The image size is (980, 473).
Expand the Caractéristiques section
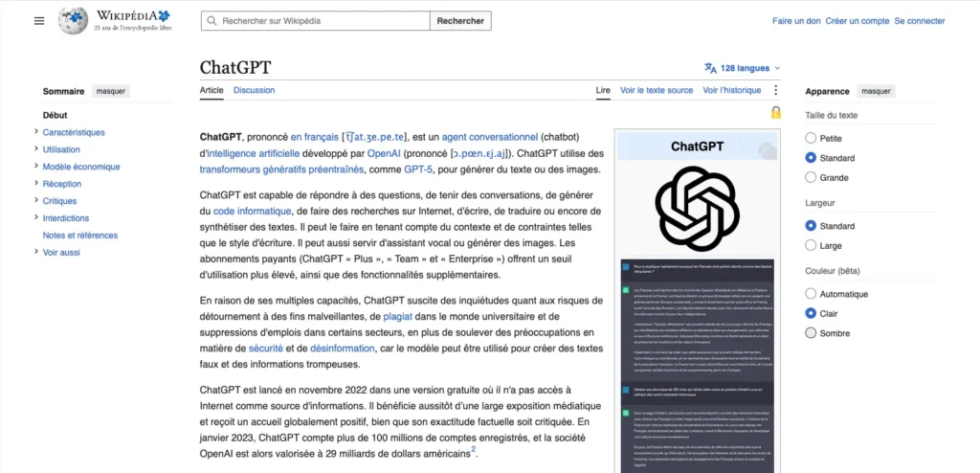tap(36, 132)
